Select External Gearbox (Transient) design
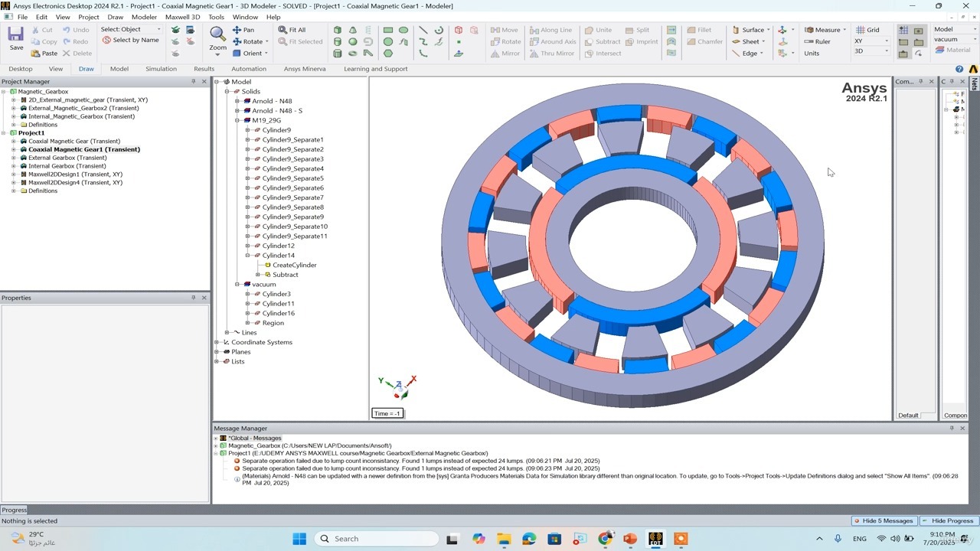Image resolution: width=980 pixels, height=551 pixels. [67, 158]
